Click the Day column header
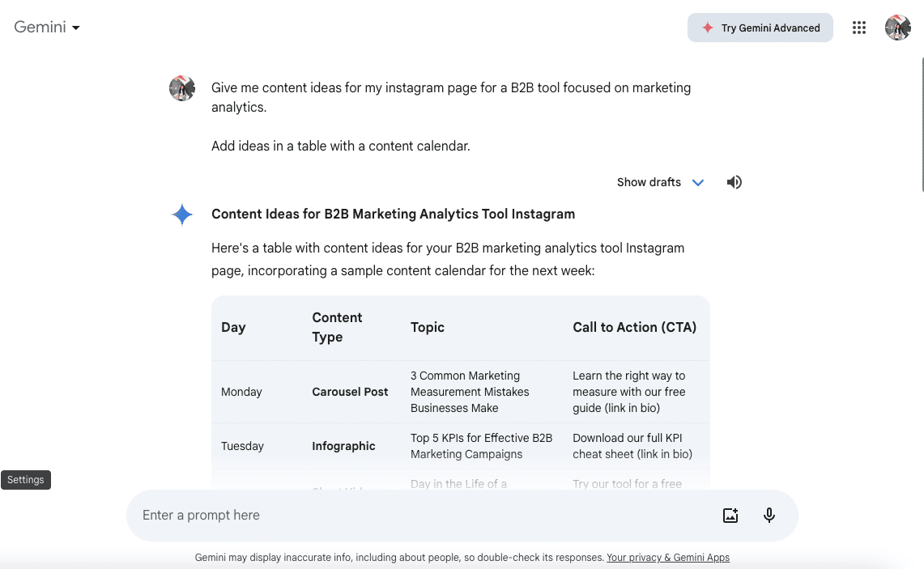 tap(233, 327)
